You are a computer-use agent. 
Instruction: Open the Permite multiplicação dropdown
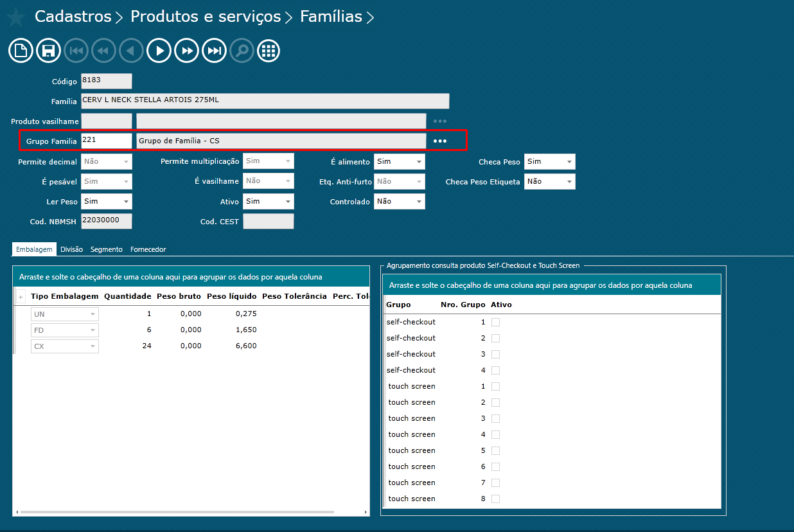click(x=269, y=162)
